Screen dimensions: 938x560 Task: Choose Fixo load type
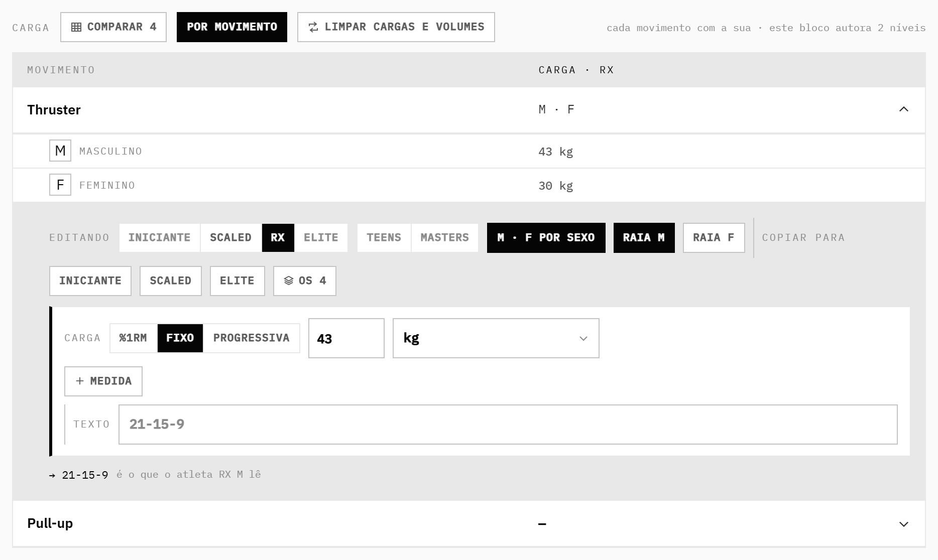[180, 338]
